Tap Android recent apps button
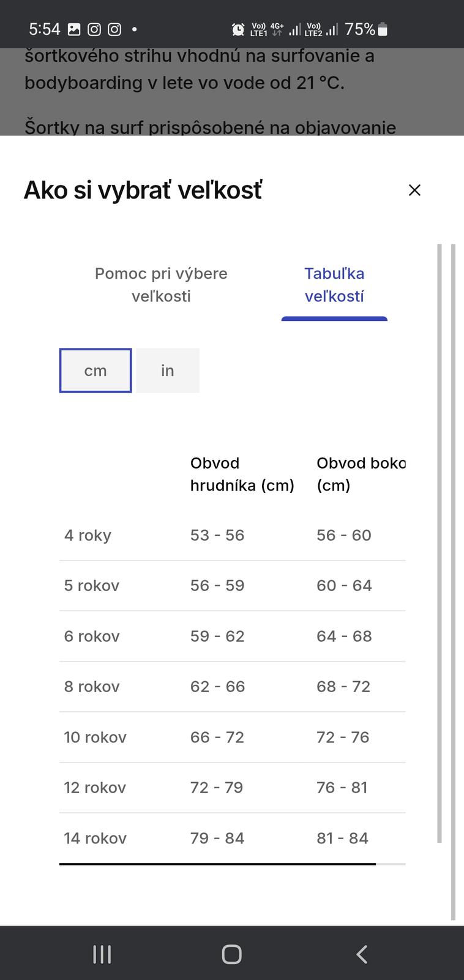This screenshot has width=464, height=980. (x=102, y=954)
